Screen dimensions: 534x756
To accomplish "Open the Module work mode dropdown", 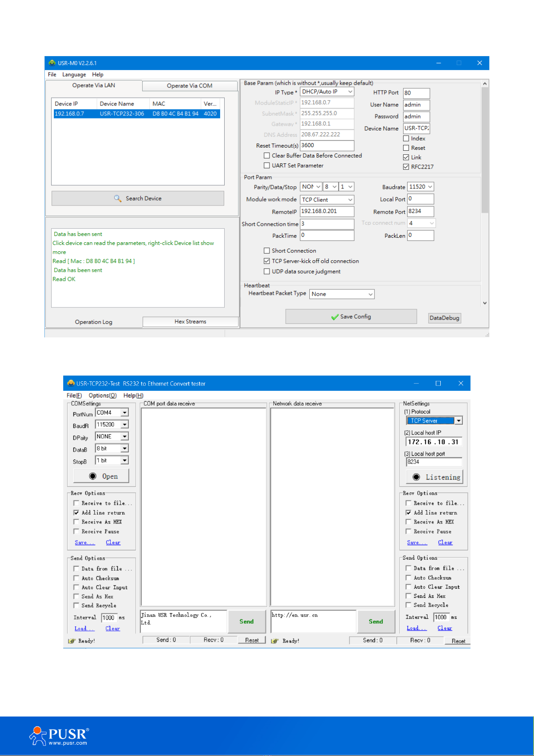I will click(x=327, y=200).
